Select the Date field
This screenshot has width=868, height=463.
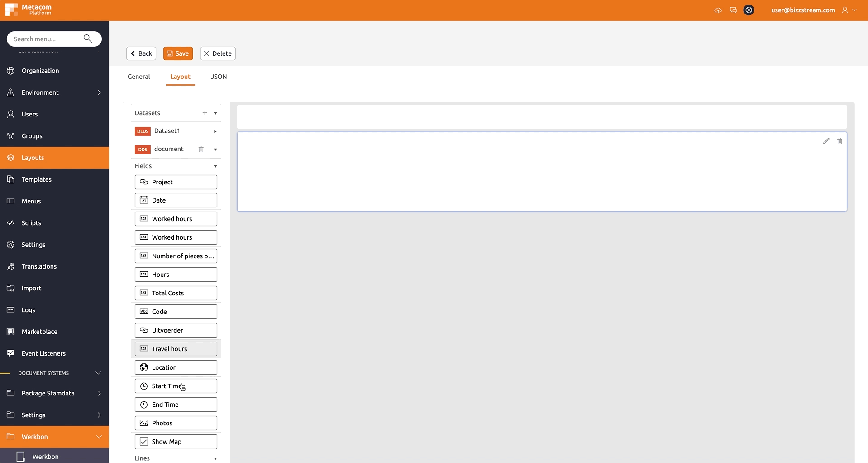(x=176, y=200)
